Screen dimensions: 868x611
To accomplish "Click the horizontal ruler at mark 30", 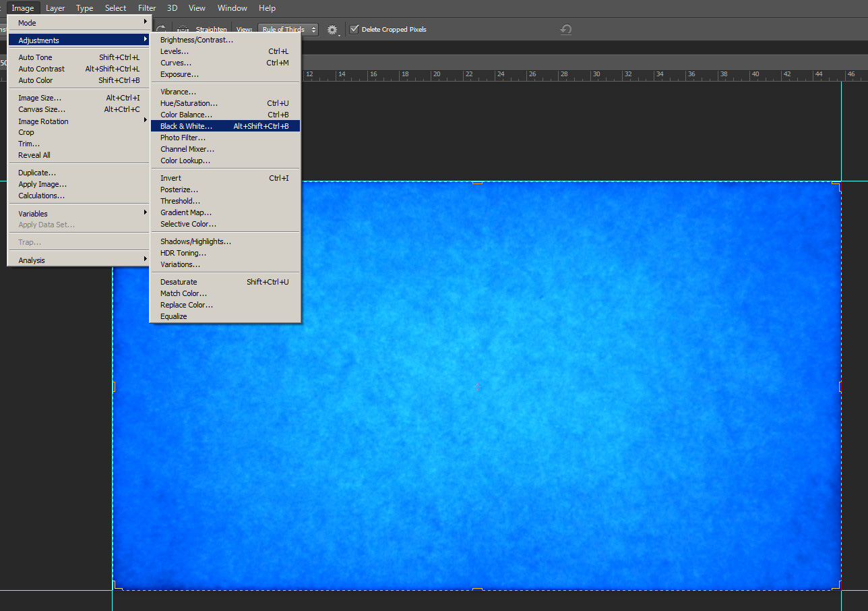I will (596, 76).
